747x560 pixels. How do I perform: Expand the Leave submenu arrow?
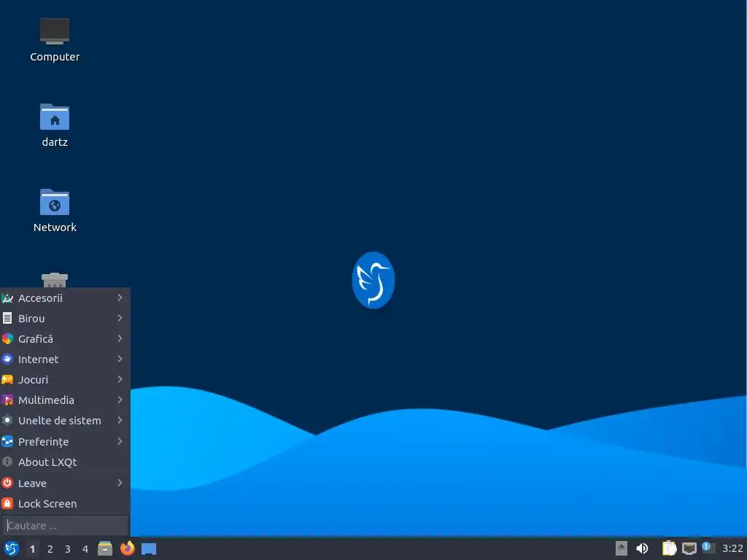(120, 483)
